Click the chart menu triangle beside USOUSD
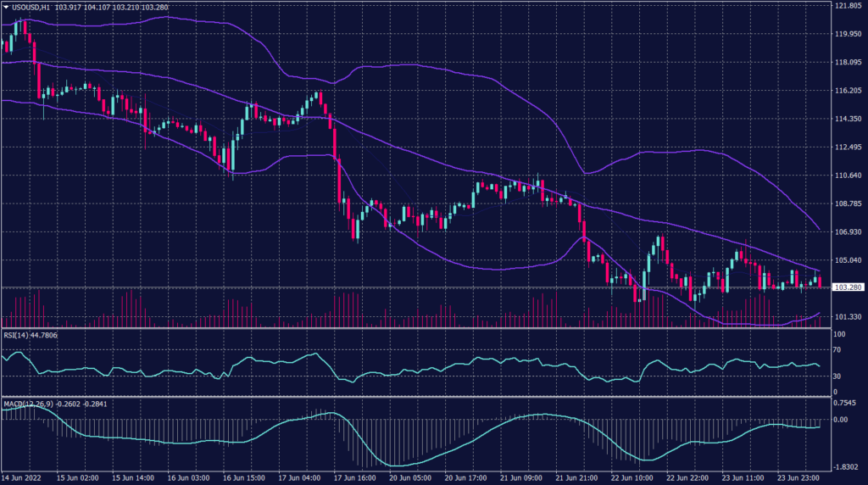 pos(6,8)
